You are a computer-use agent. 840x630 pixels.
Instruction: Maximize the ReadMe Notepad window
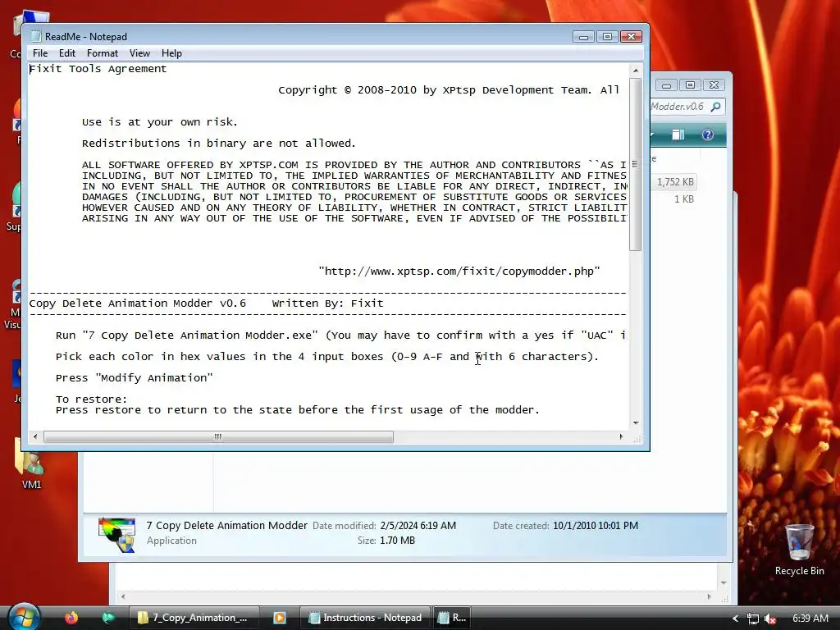[x=607, y=36]
